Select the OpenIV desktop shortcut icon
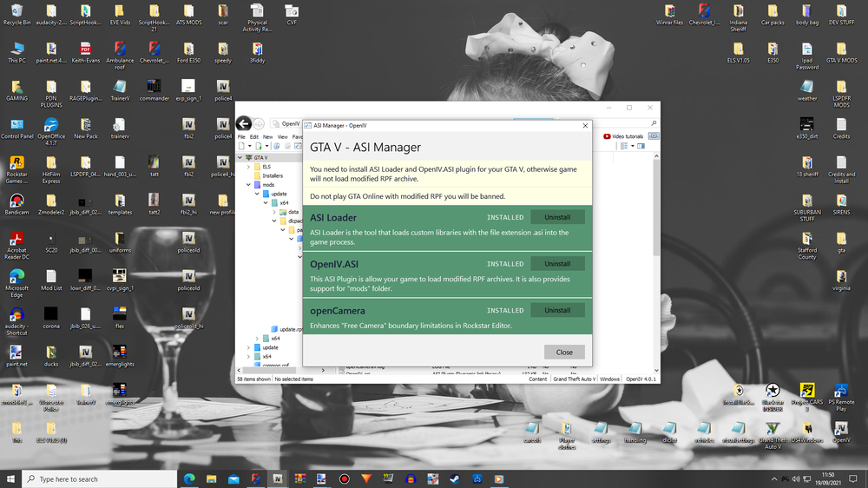 click(x=841, y=432)
